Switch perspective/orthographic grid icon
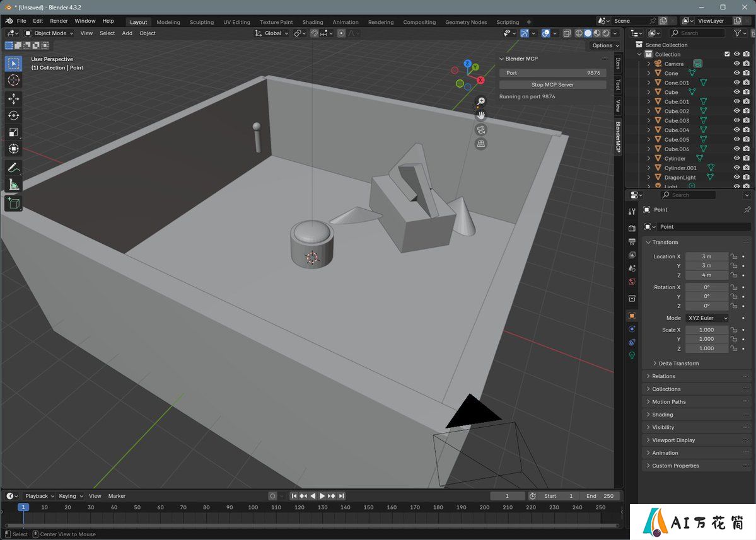 [480, 144]
